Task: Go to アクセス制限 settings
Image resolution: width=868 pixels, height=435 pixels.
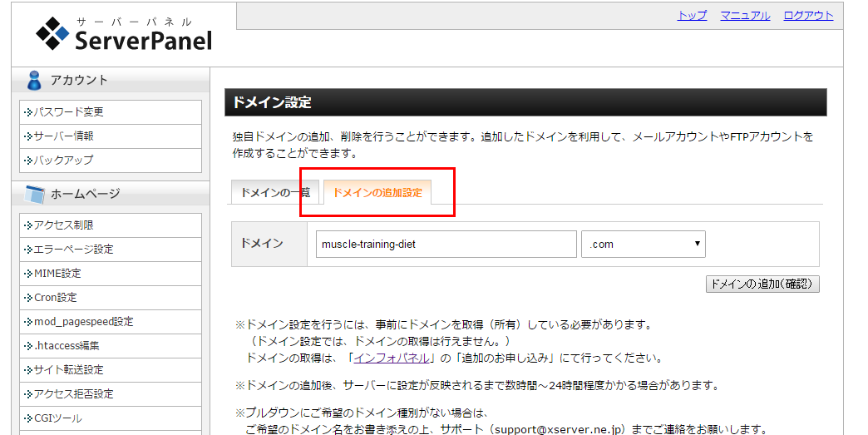Action: coord(63,225)
